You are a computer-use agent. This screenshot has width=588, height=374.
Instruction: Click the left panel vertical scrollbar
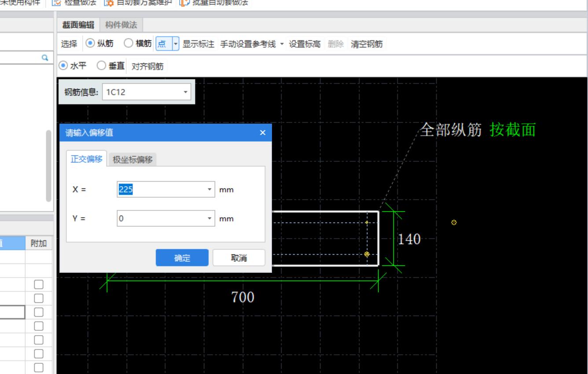pyautogui.click(x=49, y=166)
